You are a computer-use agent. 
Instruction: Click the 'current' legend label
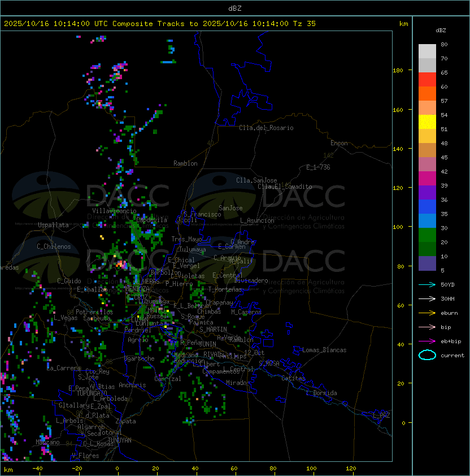[452, 356]
